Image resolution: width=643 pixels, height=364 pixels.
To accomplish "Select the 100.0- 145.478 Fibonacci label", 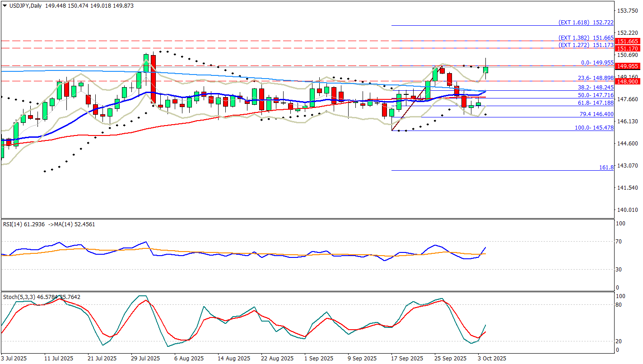I will click(594, 128).
